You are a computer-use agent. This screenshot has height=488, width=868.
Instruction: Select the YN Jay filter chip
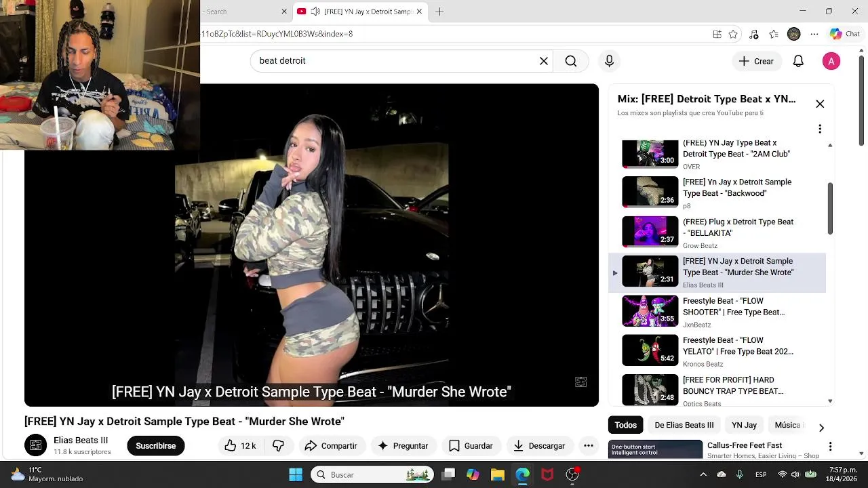744,425
